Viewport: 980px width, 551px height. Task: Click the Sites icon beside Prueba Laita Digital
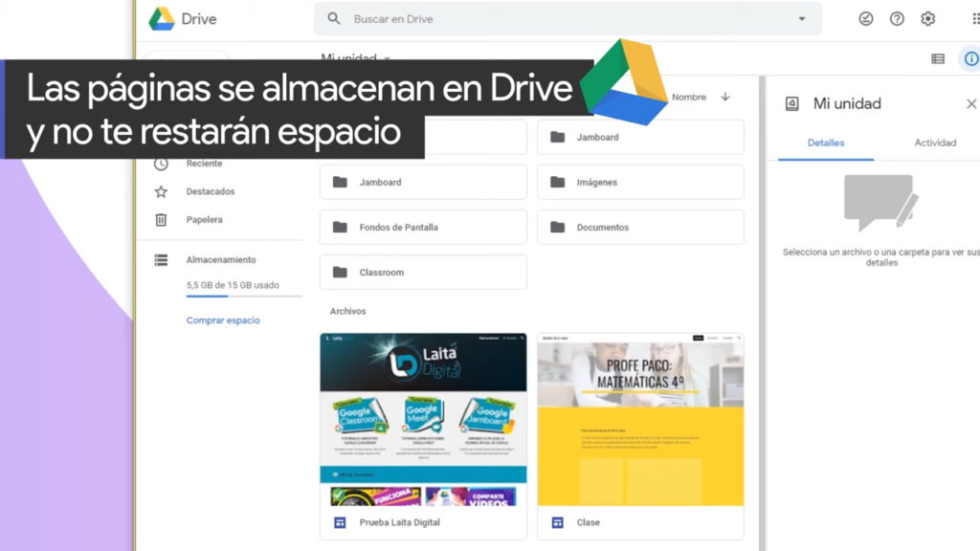tap(340, 522)
